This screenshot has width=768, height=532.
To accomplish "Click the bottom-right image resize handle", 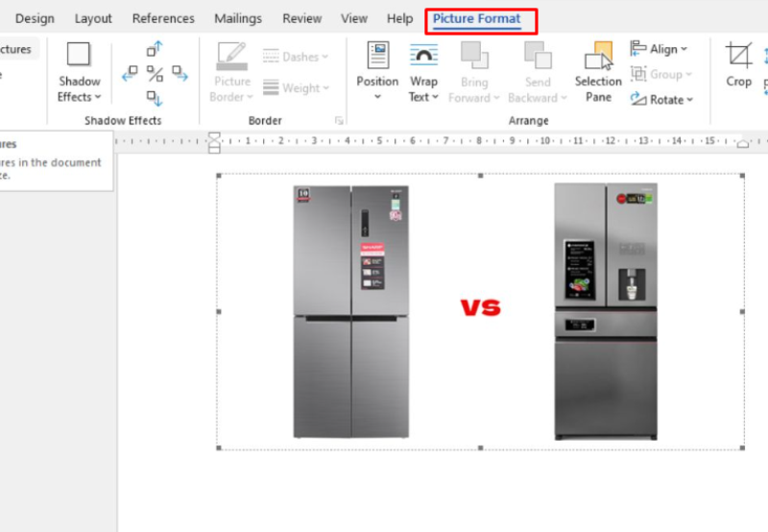I will [742, 447].
